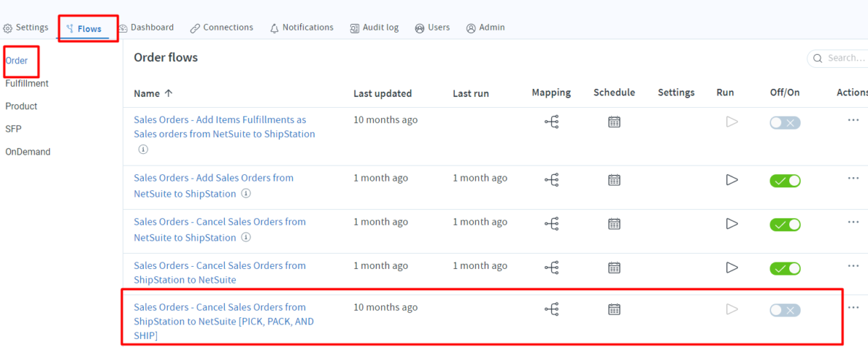Click the Order flows heading
The width and height of the screenshot is (868, 347).
pos(166,57)
